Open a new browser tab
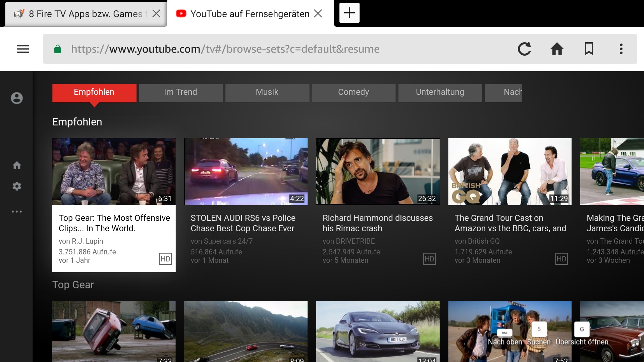The width and height of the screenshot is (644, 362). (x=349, y=13)
